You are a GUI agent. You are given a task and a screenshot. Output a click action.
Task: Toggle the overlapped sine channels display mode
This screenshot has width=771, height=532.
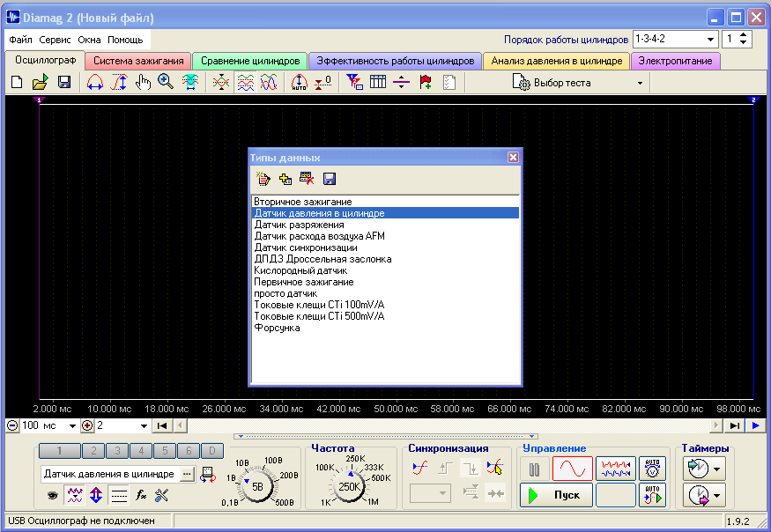[x=269, y=82]
